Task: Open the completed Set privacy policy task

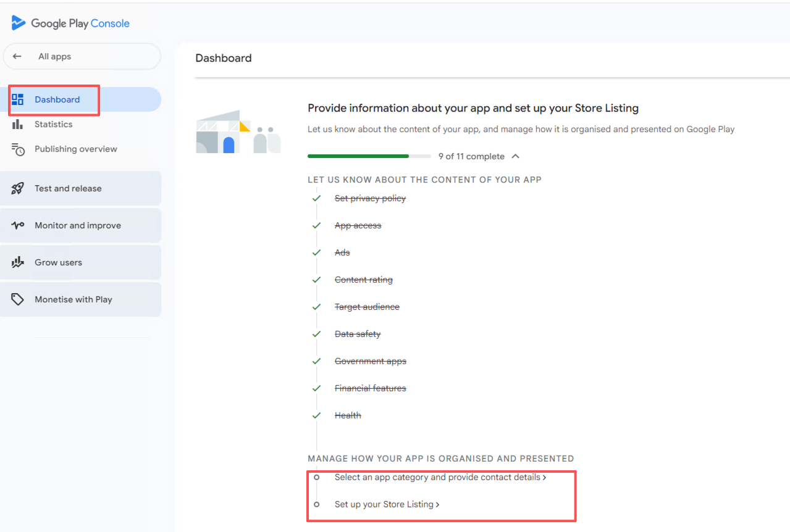Action: pos(370,198)
